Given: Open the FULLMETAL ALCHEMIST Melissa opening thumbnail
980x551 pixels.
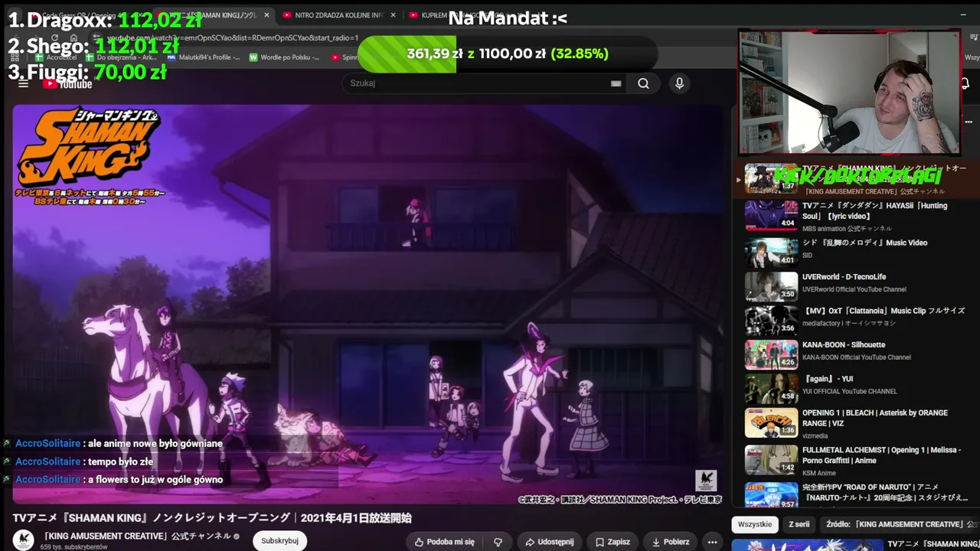Looking at the screenshot, I should pyautogui.click(x=771, y=460).
